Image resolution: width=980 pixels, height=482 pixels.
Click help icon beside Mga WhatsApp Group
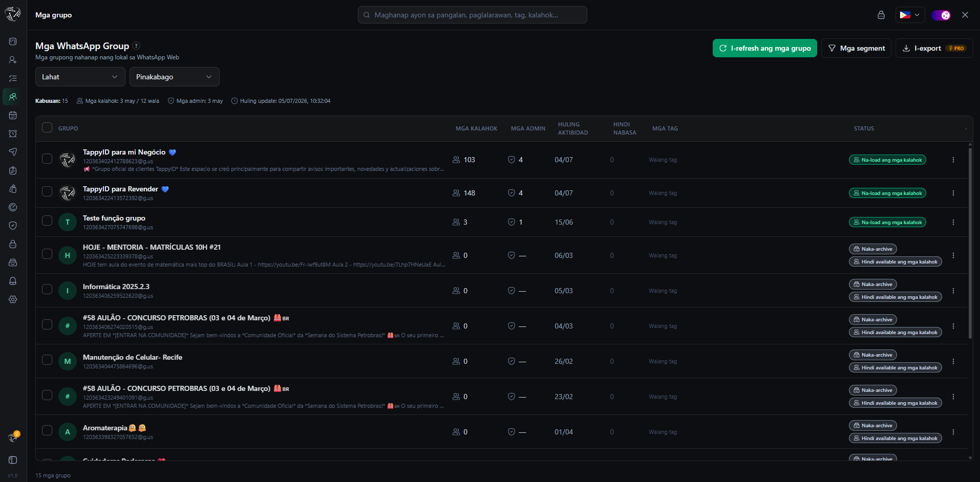(136, 46)
